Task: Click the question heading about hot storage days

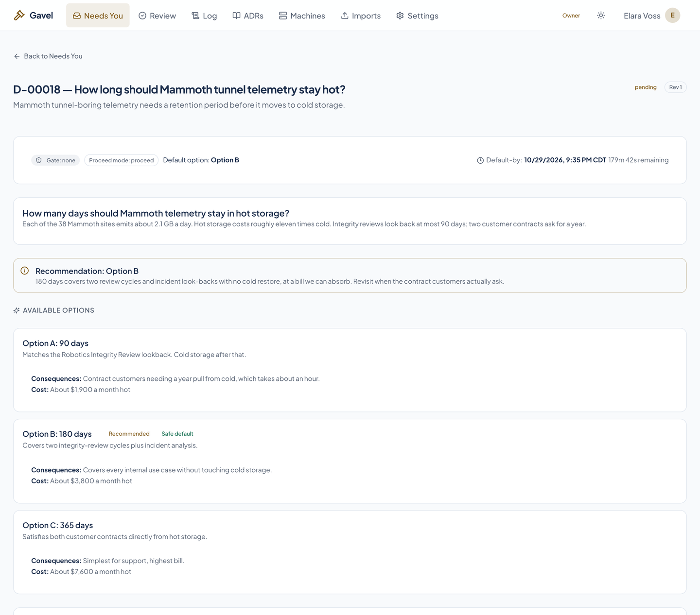Action: point(156,213)
